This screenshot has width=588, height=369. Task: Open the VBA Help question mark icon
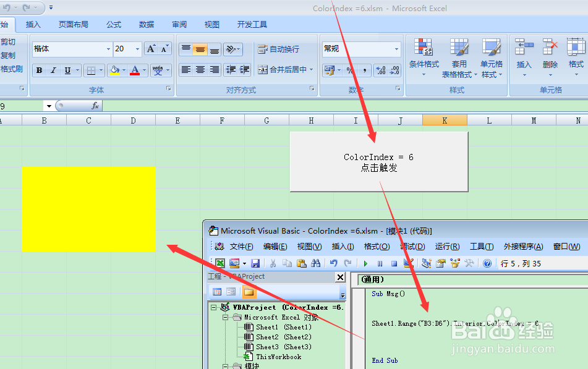point(487,263)
